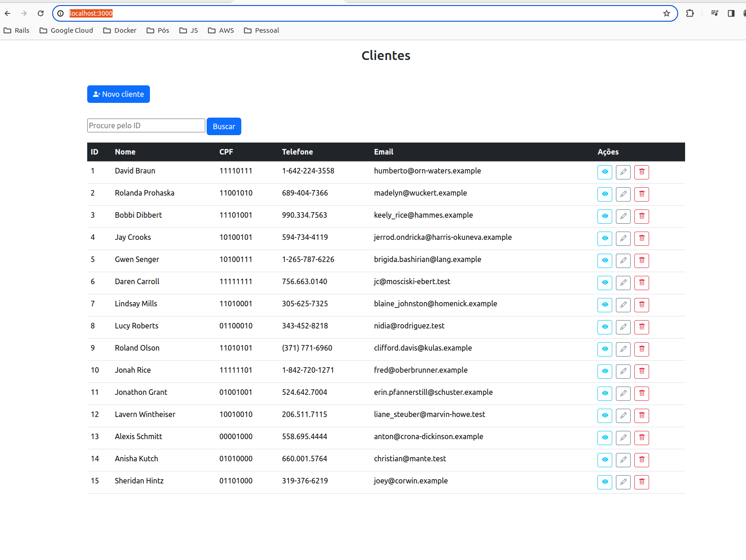
Task: Edit the Daren Carroll row
Action: click(623, 283)
